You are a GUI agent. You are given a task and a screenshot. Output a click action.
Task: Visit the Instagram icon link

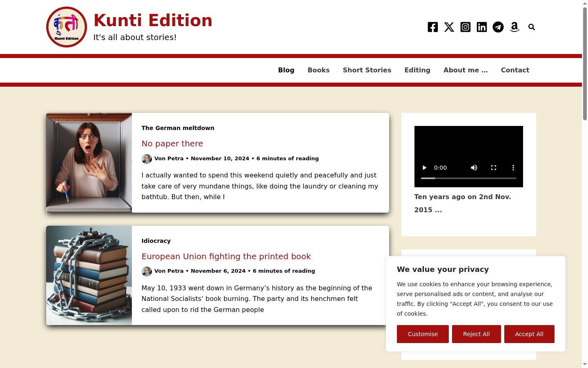point(465,27)
